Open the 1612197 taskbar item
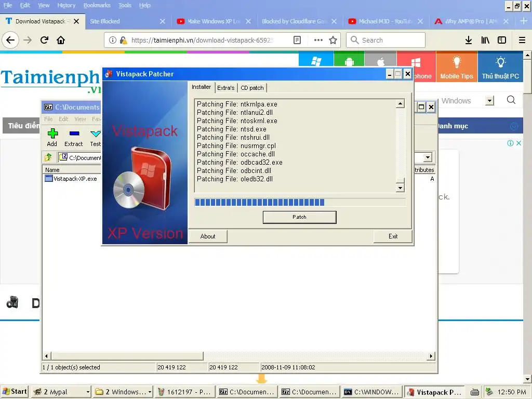The height and width of the screenshot is (399, 532). (x=185, y=392)
